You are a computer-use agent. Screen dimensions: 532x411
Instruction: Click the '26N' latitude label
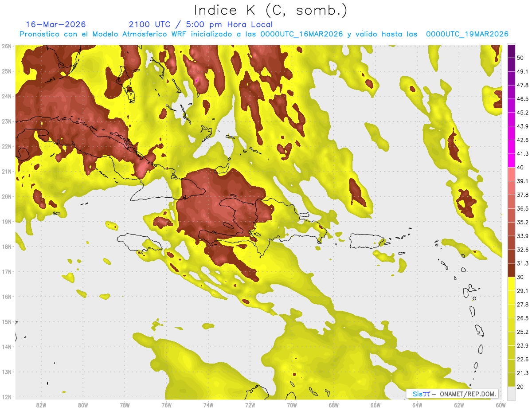pyautogui.click(x=7, y=46)
